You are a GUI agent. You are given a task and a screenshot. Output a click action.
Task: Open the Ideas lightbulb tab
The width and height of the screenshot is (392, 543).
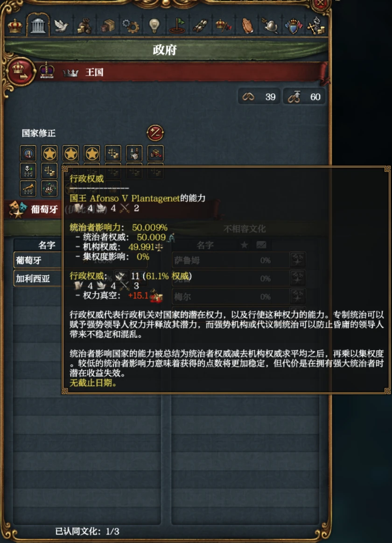click(154, 26)
